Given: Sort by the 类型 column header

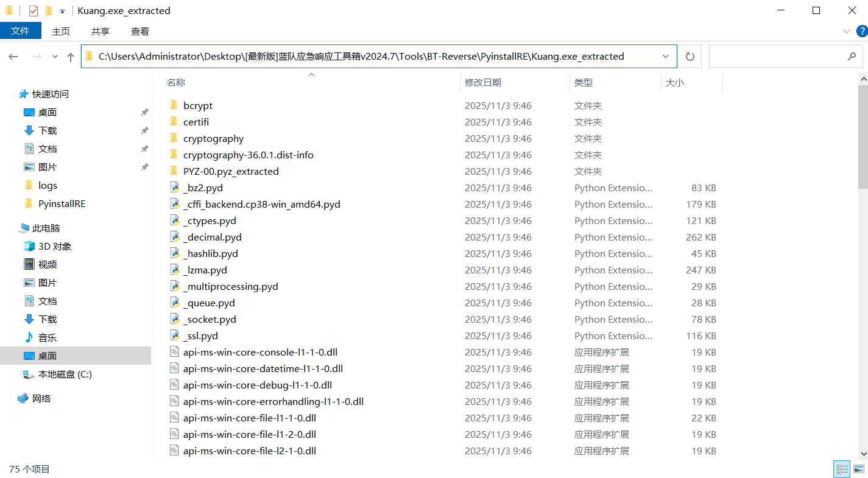Looking at the screenshot, I should tap(584, 82).
